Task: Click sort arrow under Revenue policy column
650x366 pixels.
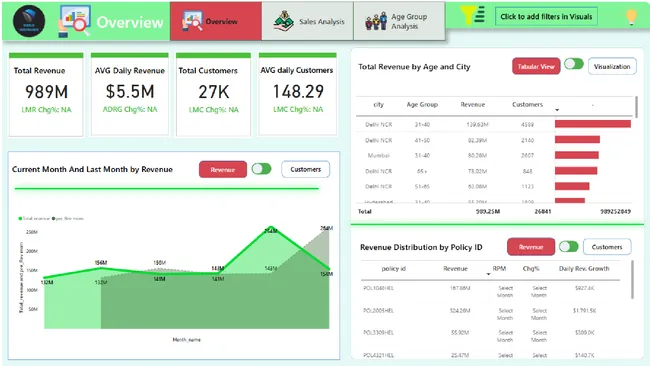Action: coord(488,274)
